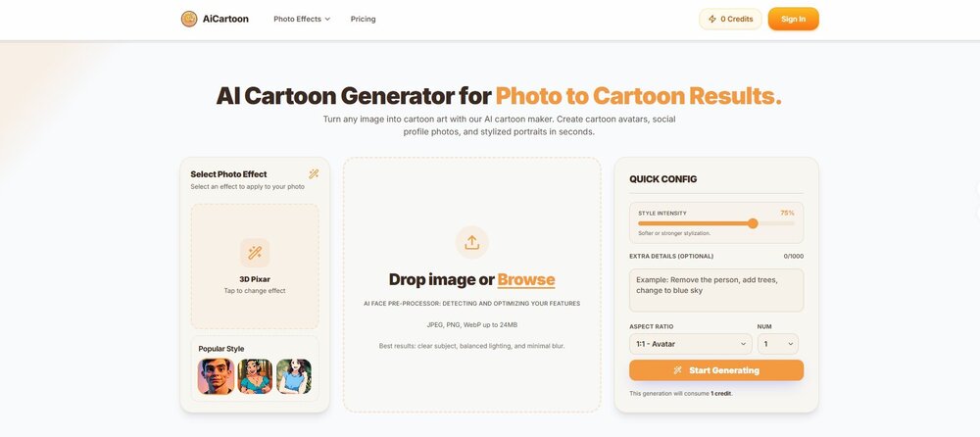Click into the Extra Details text box

coord(715,290)
